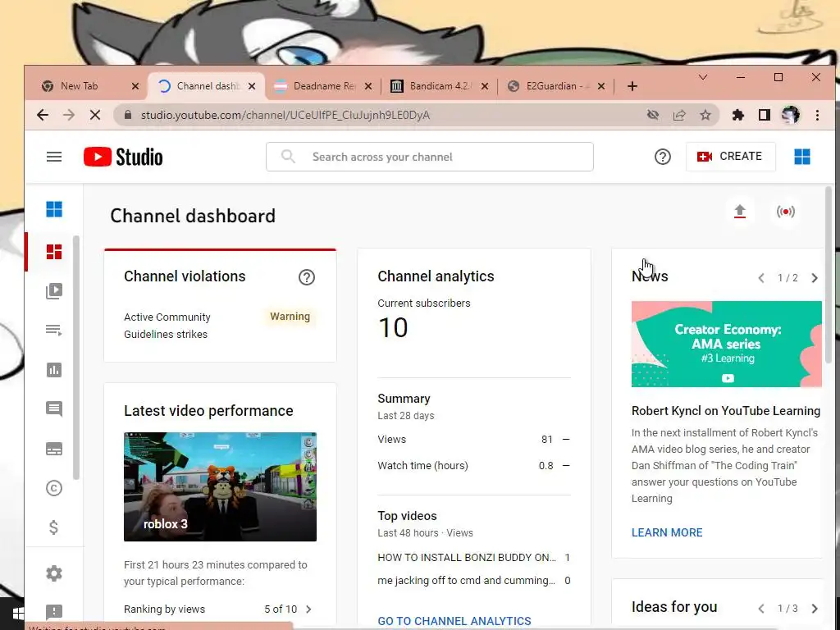Go to previous News card
This screenshot has height=630, width=840.
coord(761,278)
